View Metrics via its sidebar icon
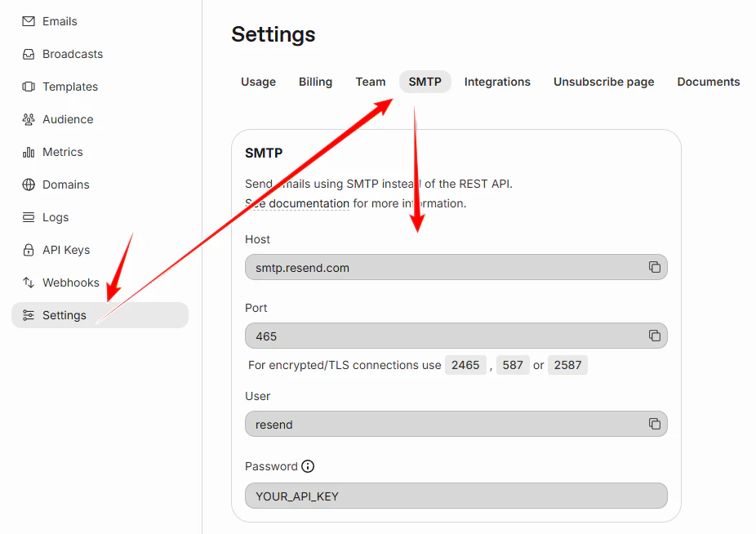Viewport: 756px width, 534px height. (29, 152)
